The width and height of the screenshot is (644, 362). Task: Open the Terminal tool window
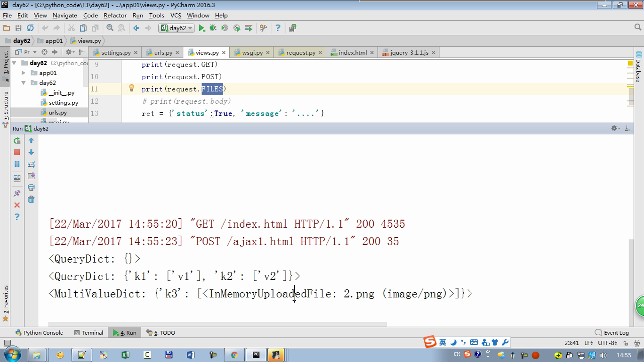pos(89,332)
